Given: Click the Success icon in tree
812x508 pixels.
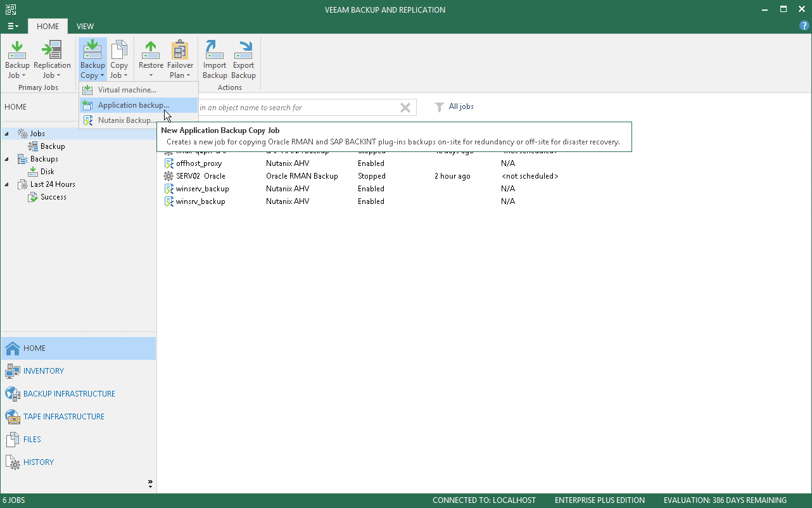Looking at the screenshot, I should click(34, 197).
